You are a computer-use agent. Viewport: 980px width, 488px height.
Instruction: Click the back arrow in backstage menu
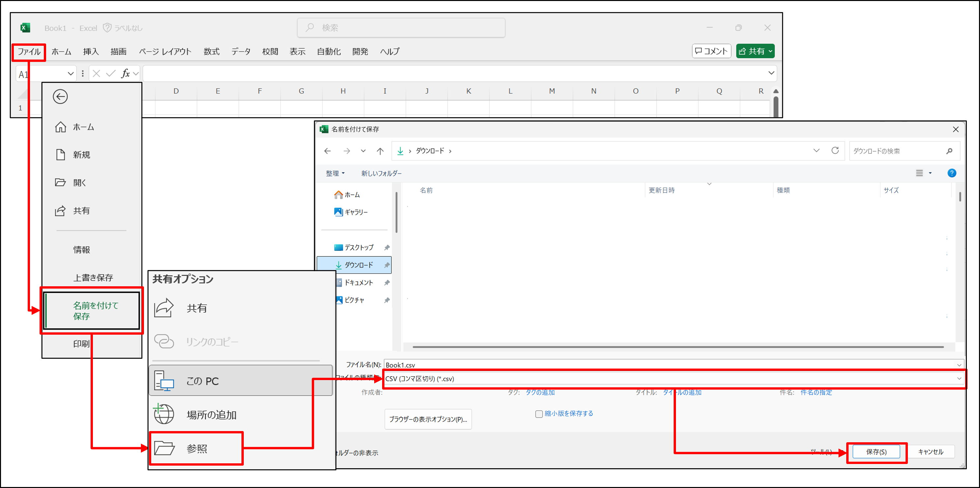60,96
